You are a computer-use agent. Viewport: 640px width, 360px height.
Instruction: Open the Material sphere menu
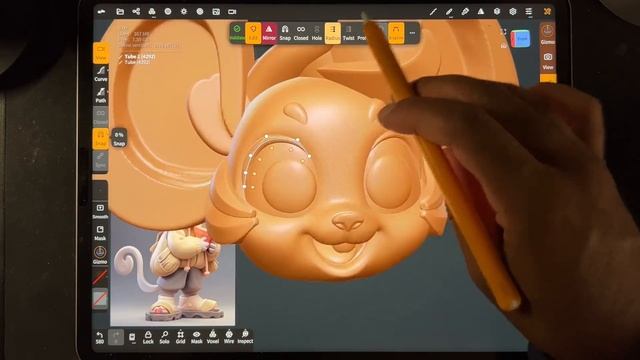pos(168,12)
